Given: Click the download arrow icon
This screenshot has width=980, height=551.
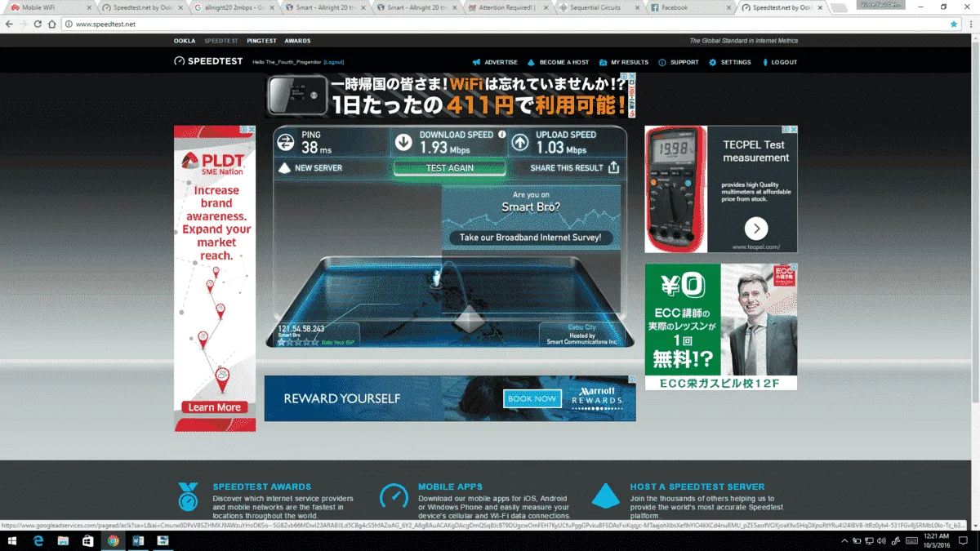Looking at the screenshot, I should (x=403, y=143).
